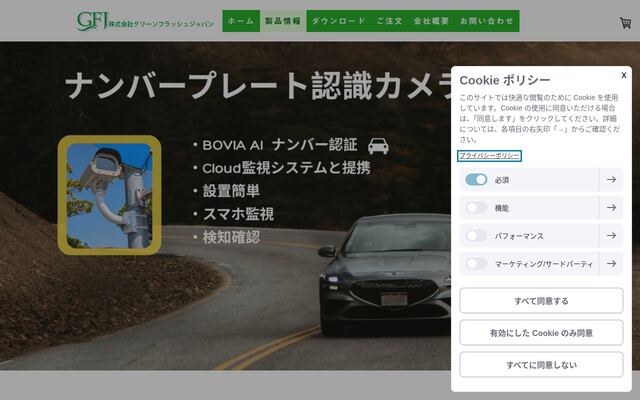Open the プライバシーポリシー link
Image resolution: width=640 pixels, height=400 pixels.
(x=489, y=156)
